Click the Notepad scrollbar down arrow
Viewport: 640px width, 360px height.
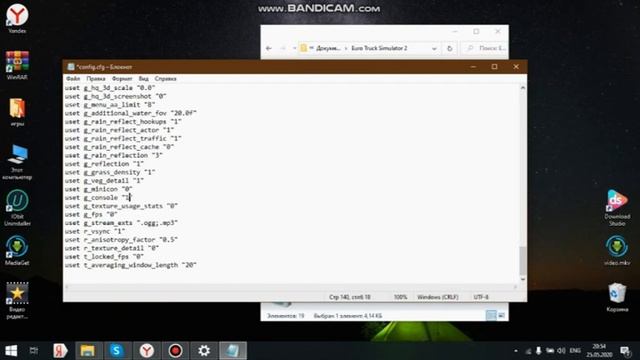[x=522, y=280]
